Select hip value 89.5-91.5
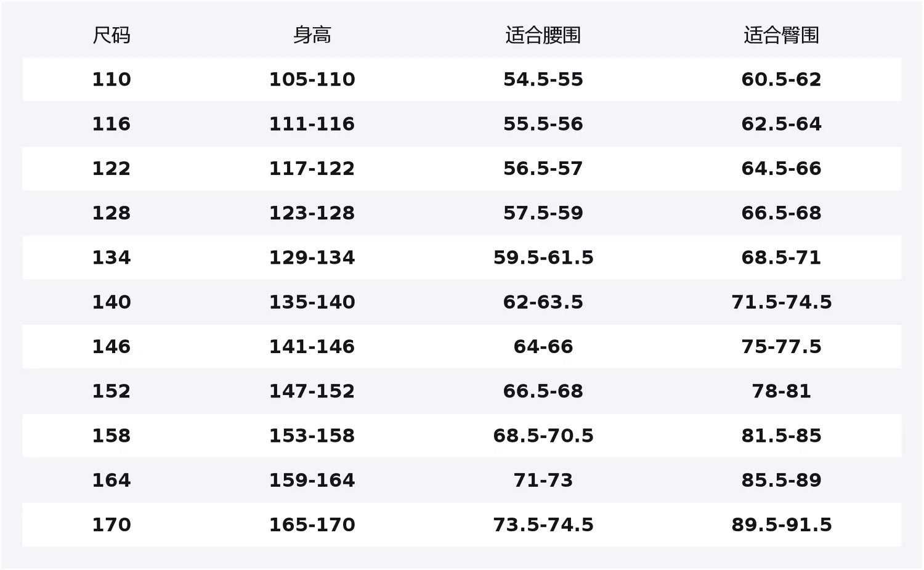 point(781,524)
